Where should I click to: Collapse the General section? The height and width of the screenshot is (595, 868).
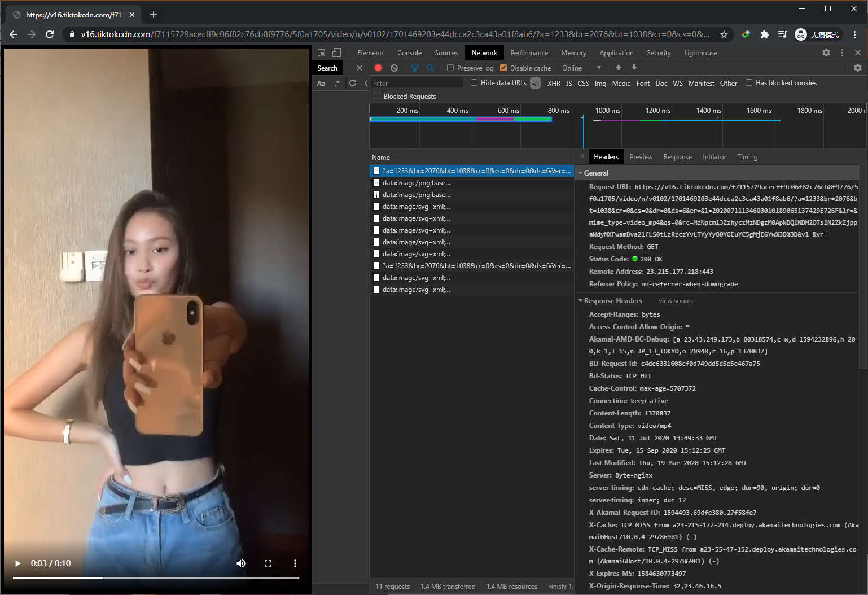pyautogui.click(x=581, y=173)
